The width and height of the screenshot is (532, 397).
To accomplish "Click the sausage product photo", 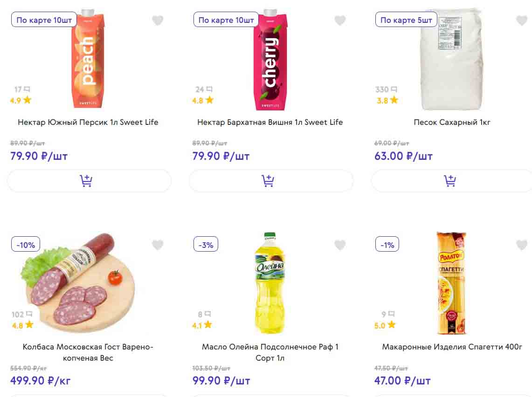I will click(x=77, y=282).
